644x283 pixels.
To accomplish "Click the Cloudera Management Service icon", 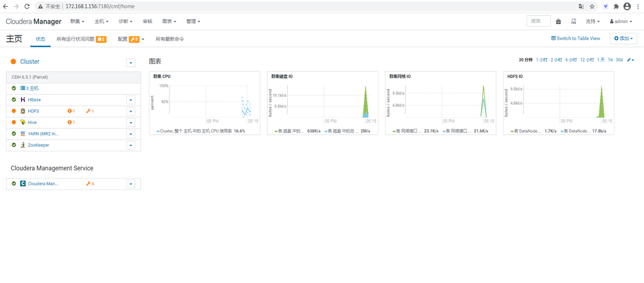I will [23, 184].
